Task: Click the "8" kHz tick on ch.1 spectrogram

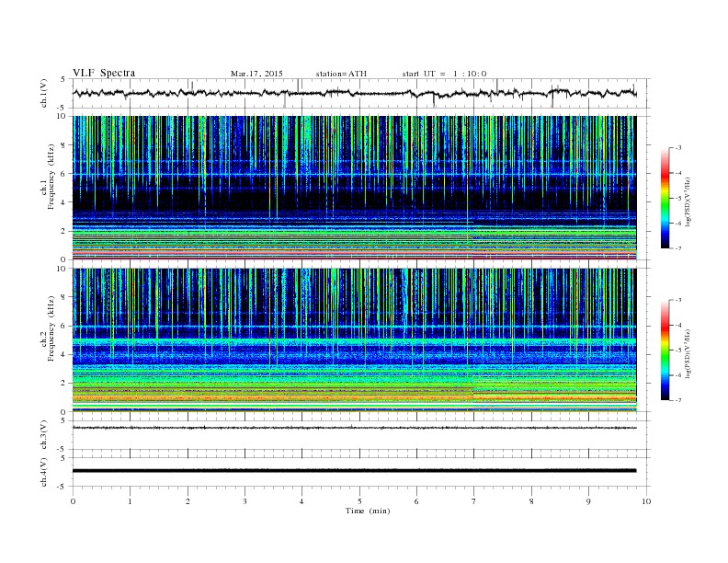Action: click(x=63, y=145)
